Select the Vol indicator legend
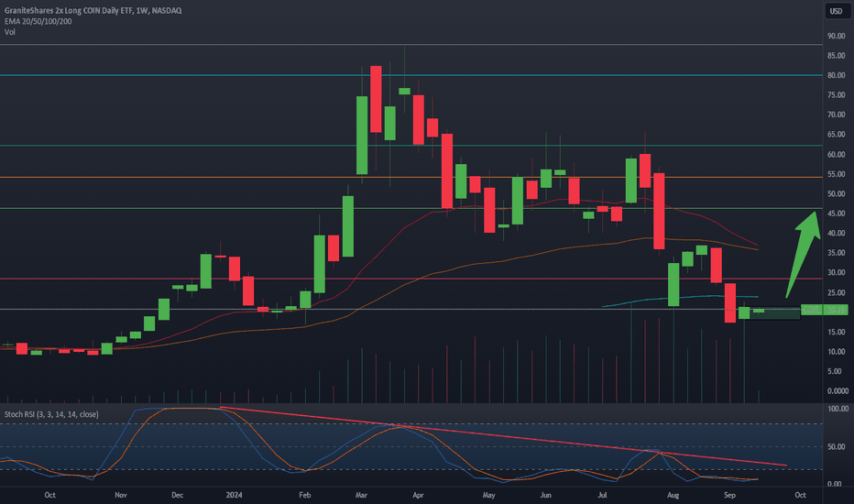 click(10, 32)
